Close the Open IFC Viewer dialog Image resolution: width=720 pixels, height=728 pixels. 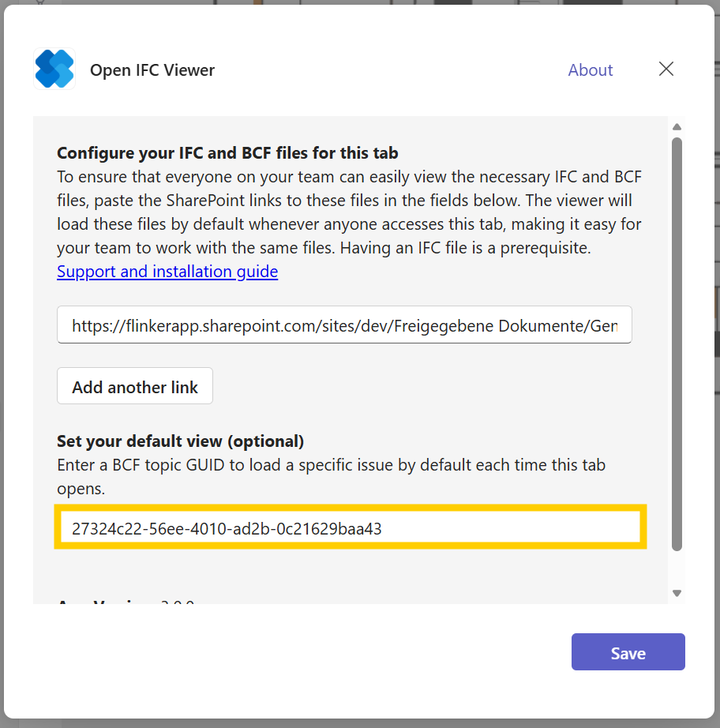pyautogui.click(x=666, y=69)
